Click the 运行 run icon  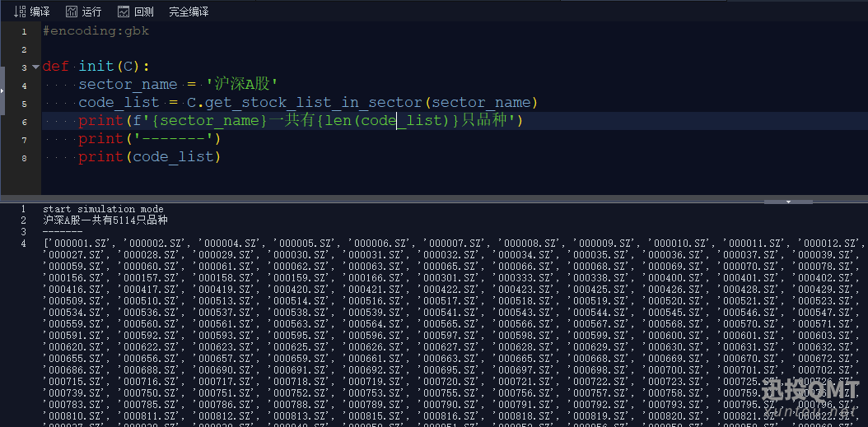click(72, 12)
